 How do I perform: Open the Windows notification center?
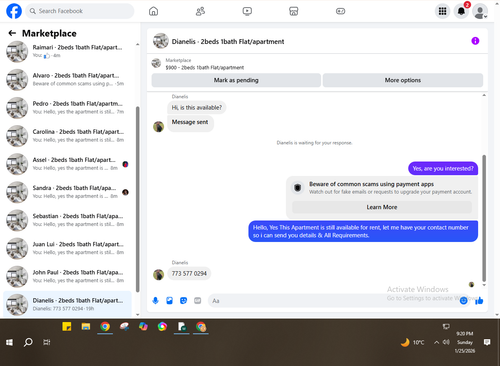[487, 342]
